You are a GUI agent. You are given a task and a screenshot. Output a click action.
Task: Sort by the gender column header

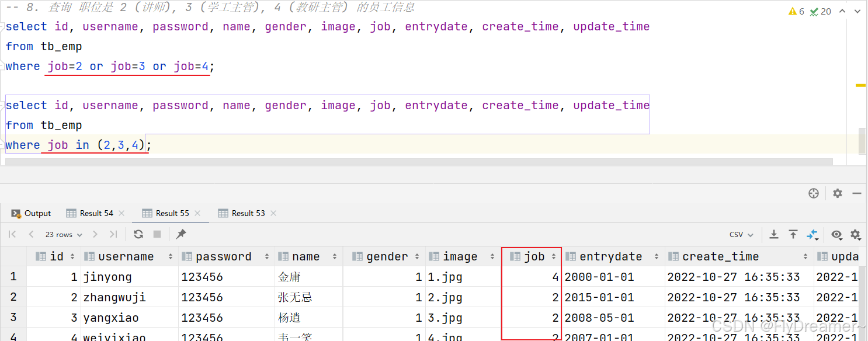[x=384, y=256]
